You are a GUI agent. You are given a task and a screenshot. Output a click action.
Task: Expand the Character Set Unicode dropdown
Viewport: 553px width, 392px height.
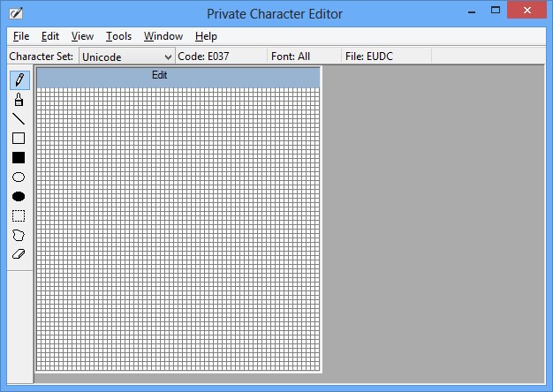click(x=127, y=57)
